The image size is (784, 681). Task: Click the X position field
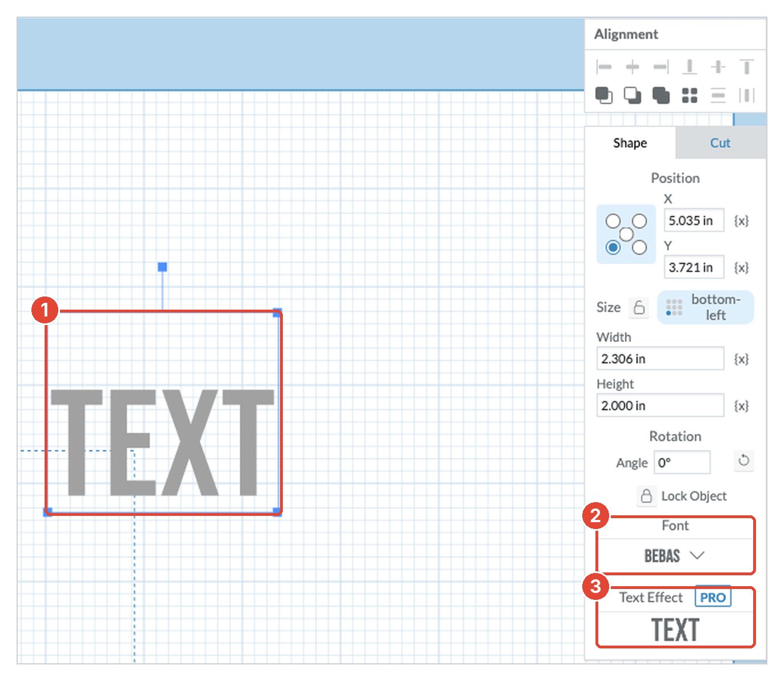click(694, 221)
